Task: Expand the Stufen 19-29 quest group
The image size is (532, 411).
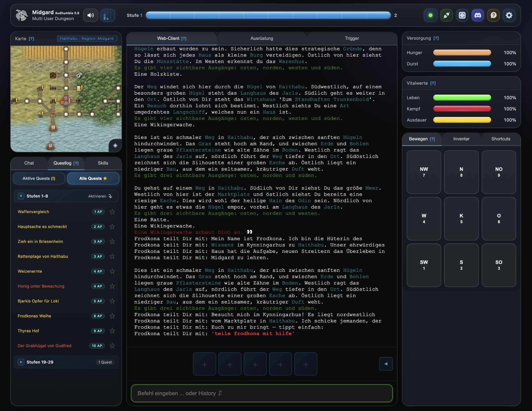Action: [x=21, y=362]
